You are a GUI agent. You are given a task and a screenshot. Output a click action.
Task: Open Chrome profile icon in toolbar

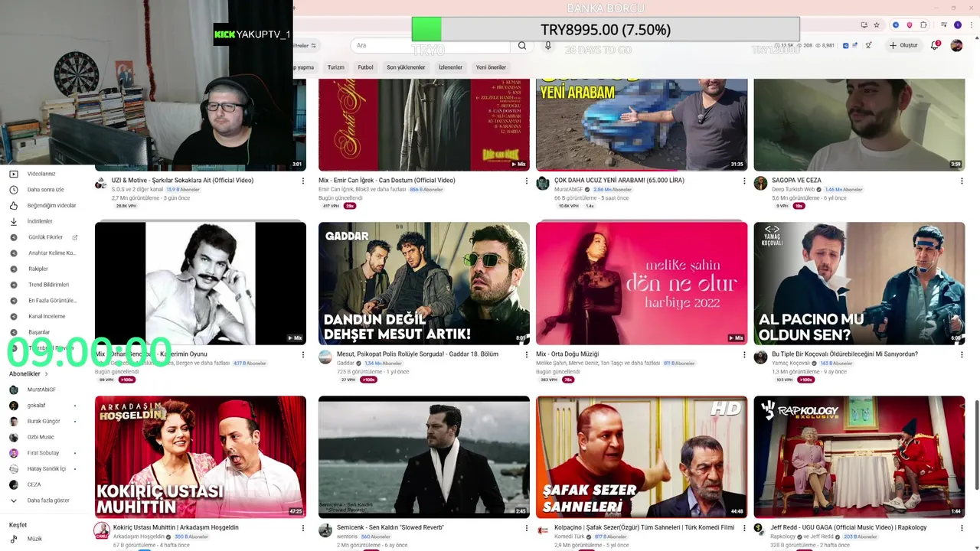click(957, 24)
